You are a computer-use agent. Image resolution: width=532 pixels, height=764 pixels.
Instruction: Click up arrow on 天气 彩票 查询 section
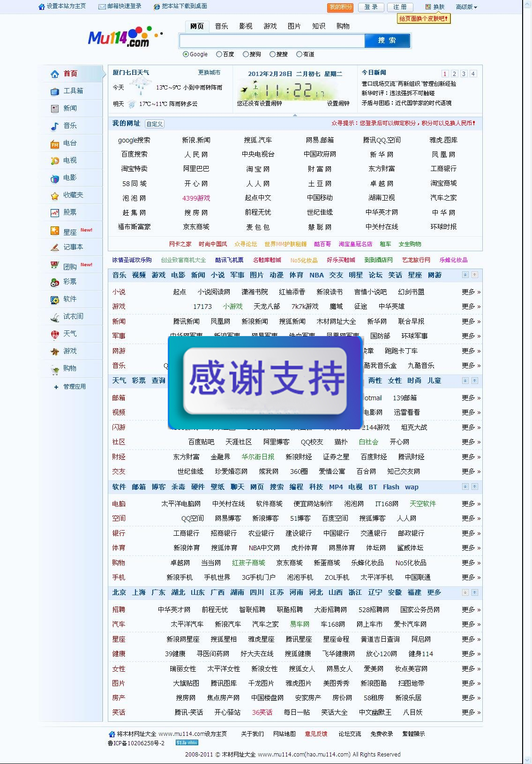(x=474, y=381)
